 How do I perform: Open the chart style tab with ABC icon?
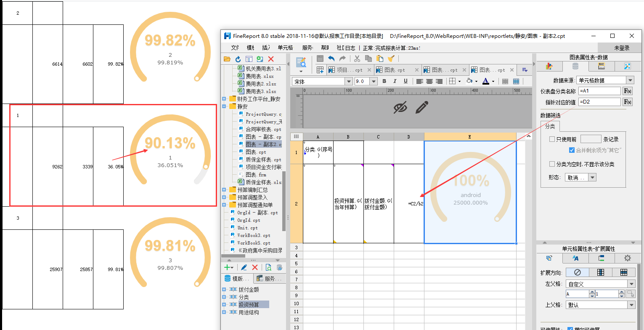(601, 66)
